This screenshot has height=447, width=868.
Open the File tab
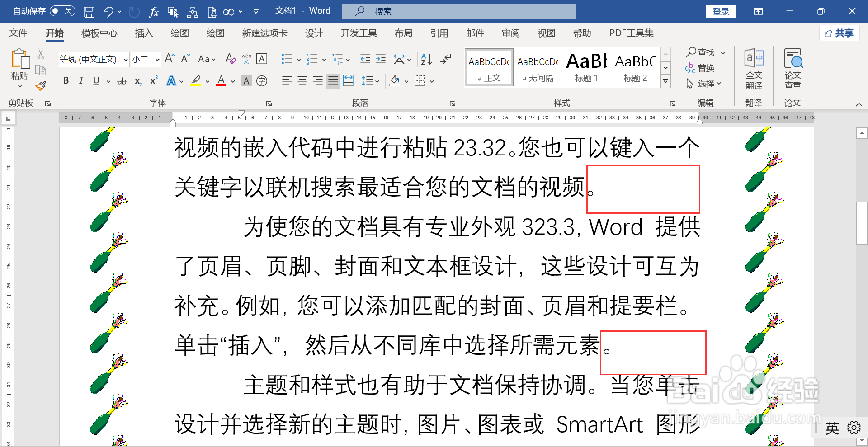click(x=18, y=33)
